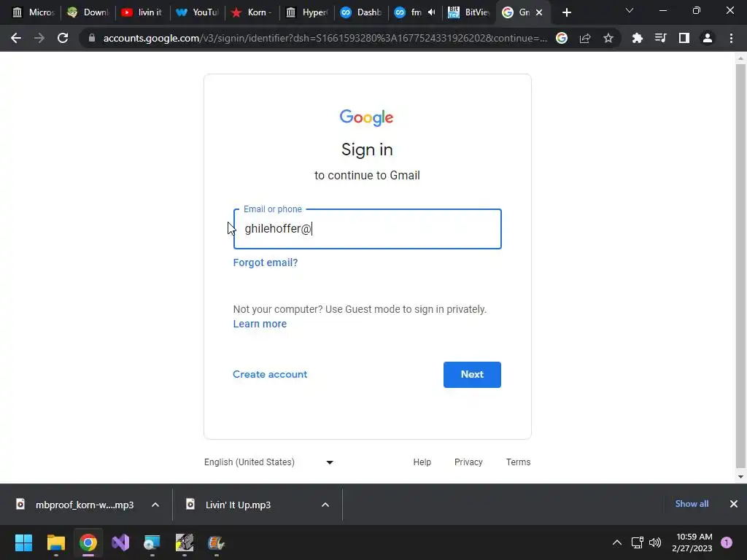The width and height of the screenshot is (747, 560).
Task: Open the network status tray icon
Action: [637, 542]
